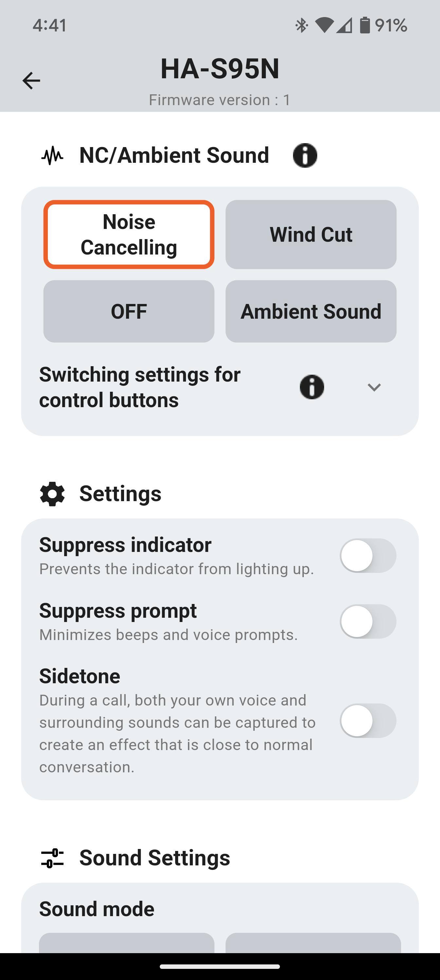
Task: Enable the Suppress indicator toggle
Action: tap(367, 556)
